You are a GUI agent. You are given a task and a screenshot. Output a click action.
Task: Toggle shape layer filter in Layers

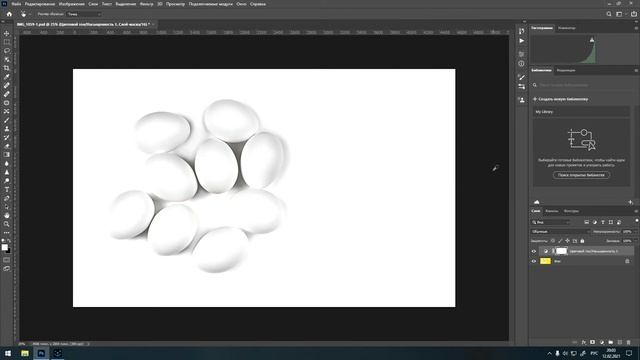pos(611,222)
